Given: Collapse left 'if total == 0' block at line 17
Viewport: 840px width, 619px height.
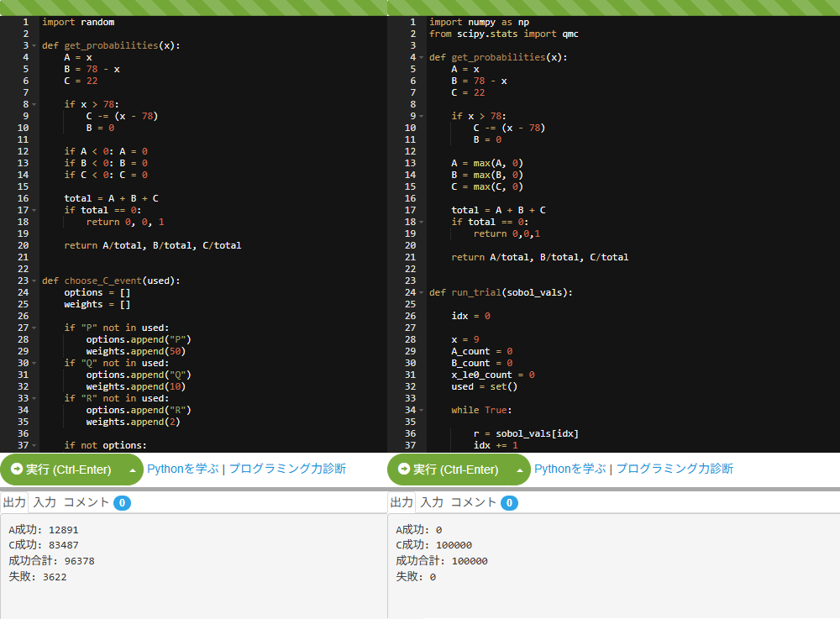Looking at the screenshot, I should coord(34,211).
